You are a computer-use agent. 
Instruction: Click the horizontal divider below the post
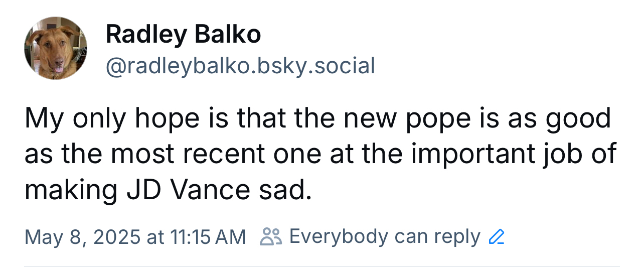(x=322, y=266)
